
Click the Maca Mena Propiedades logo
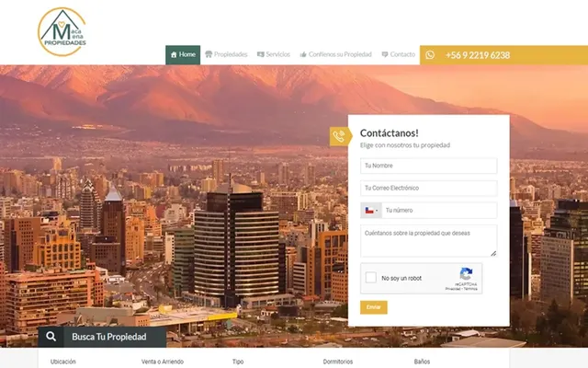62,32
